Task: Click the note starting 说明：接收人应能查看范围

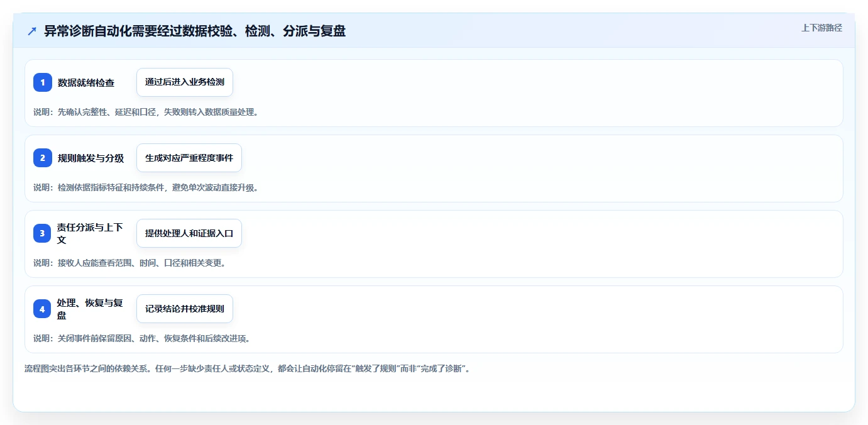Action: 129,263
